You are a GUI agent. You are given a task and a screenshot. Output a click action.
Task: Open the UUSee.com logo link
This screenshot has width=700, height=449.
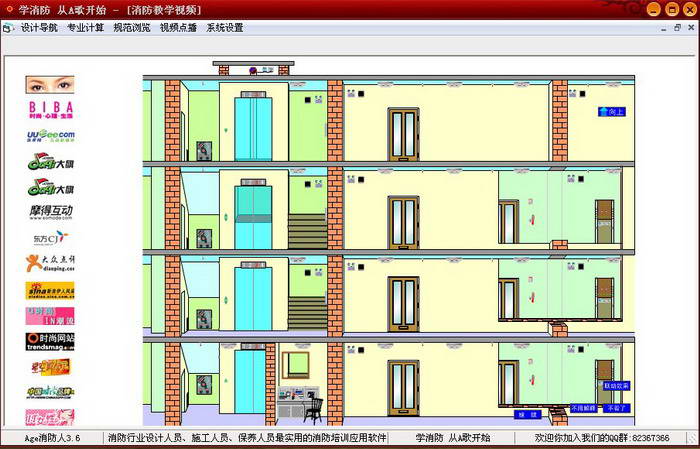point(50,135)
